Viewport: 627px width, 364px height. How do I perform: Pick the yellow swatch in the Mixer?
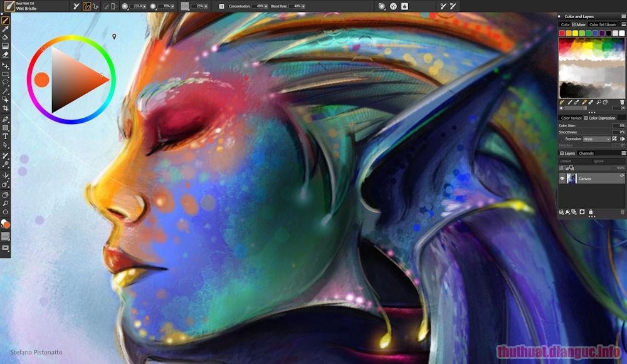click(575, 33)
